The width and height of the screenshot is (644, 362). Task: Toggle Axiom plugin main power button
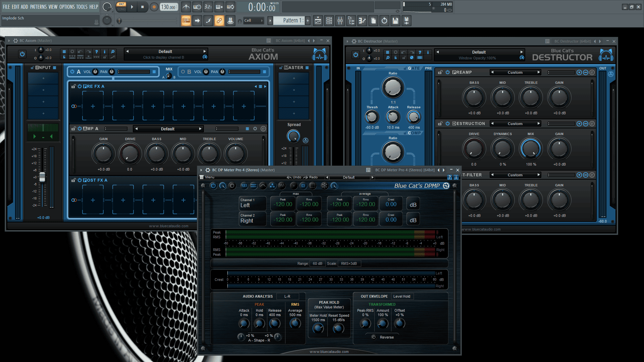22,54
